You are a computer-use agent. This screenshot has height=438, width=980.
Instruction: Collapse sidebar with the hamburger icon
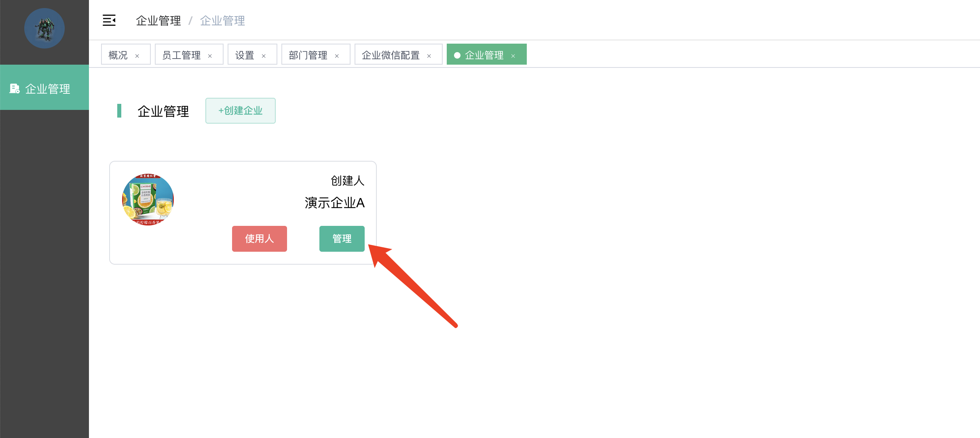109,20
